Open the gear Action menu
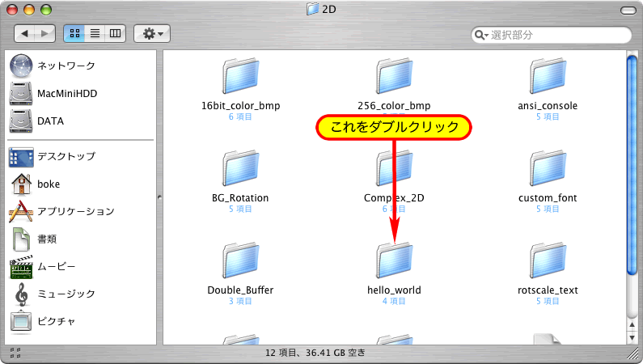The width and height of the screenshot is (643, 364). pos(152,34)
